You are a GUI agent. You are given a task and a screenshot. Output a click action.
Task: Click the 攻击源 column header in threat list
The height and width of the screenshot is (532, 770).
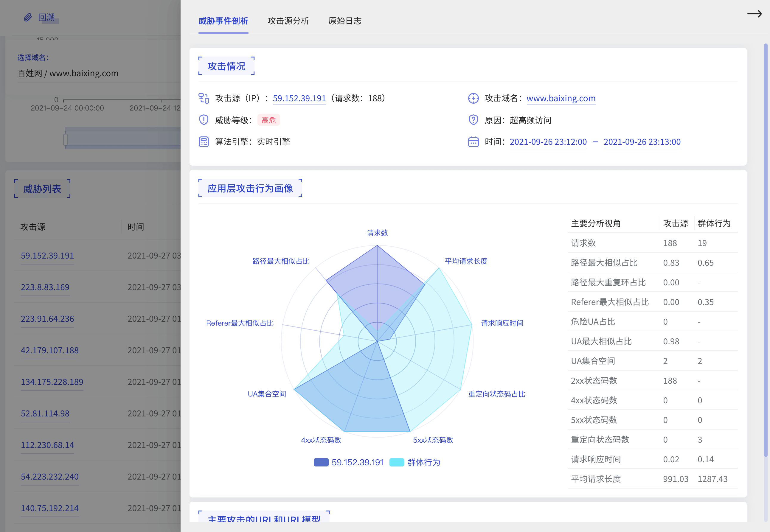pyautogui.click(x=33, y=227)
